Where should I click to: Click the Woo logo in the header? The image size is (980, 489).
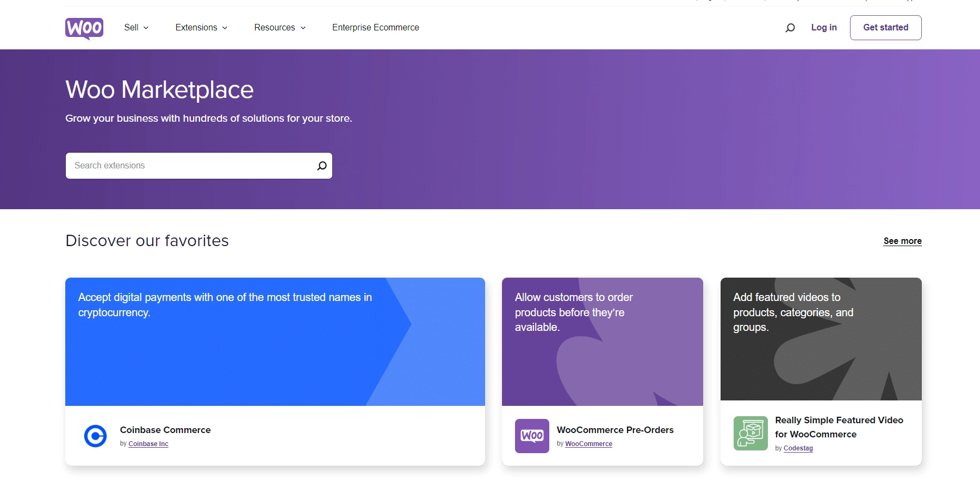point(84,28)
